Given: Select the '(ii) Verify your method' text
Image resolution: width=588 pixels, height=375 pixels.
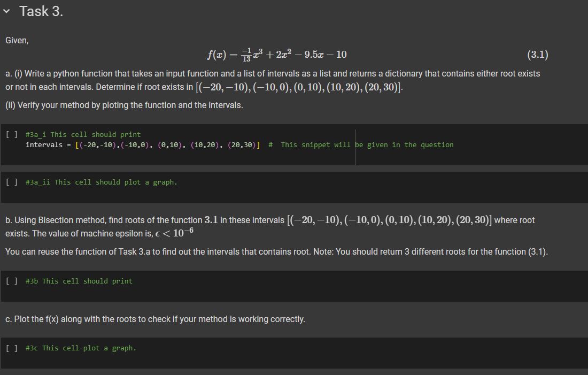Looking at the screenshot, I should click(124, 105).
